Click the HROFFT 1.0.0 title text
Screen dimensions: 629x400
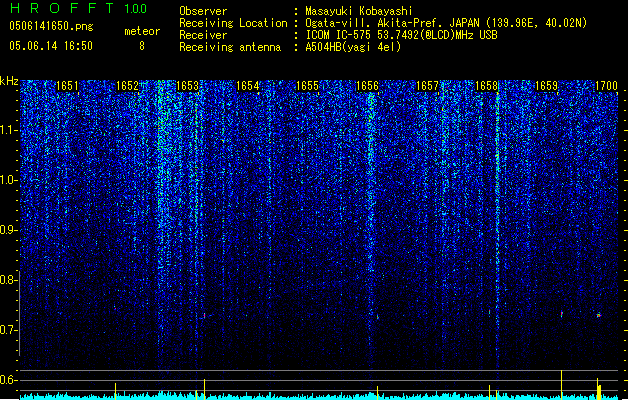point(78,8)
